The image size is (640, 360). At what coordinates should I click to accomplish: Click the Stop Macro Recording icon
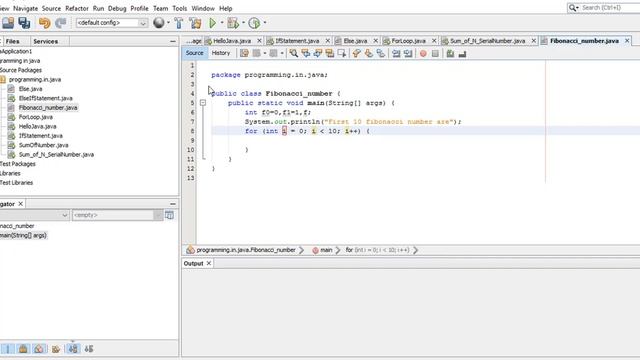coord(435,53)
